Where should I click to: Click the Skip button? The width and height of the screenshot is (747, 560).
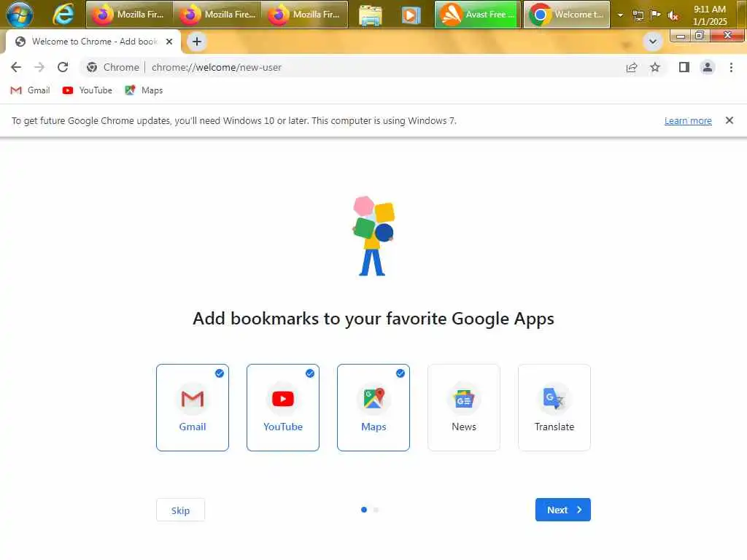pos(181,510)
